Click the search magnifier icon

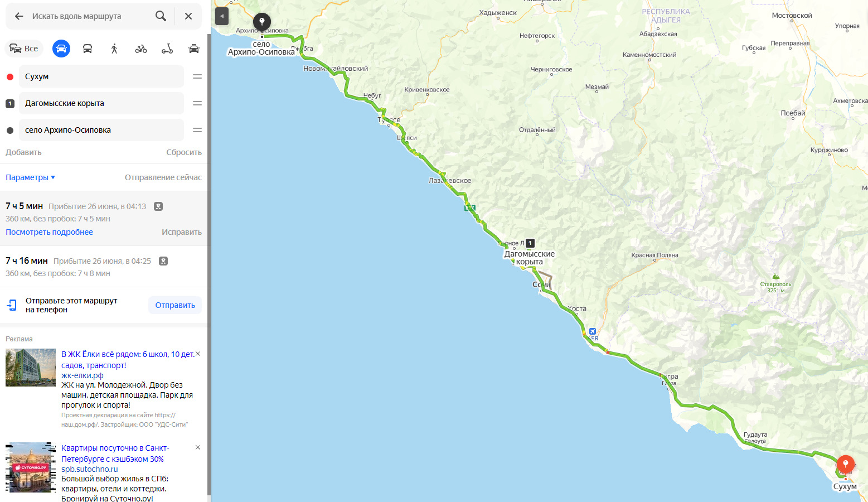[x=161, y=16]
